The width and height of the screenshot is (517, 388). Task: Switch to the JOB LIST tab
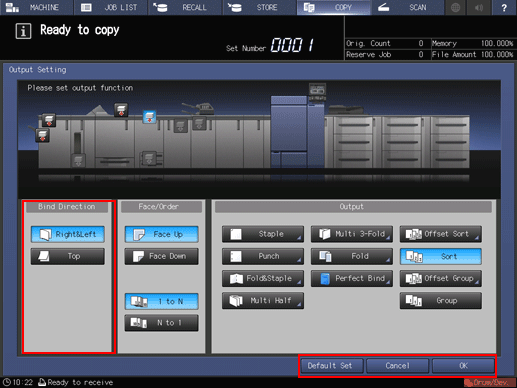pyautogui.click(x=111, y=7)
